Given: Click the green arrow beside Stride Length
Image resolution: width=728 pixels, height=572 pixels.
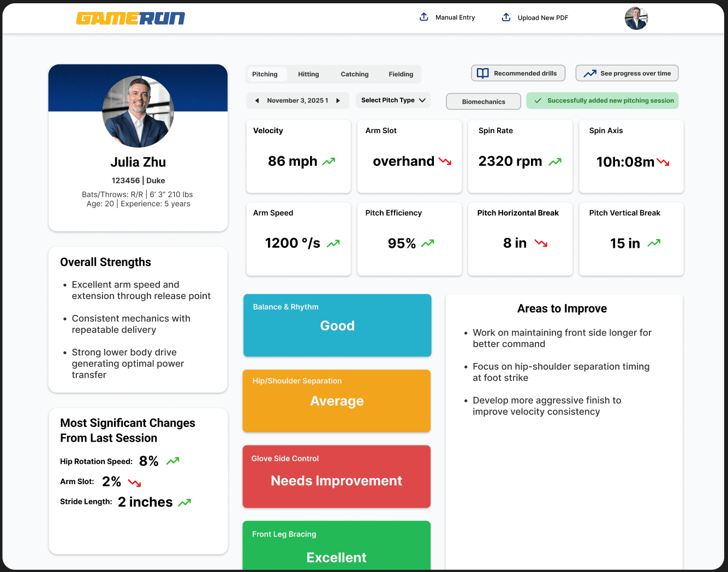Looking at the screenshot, I should (x=185, y=502).
